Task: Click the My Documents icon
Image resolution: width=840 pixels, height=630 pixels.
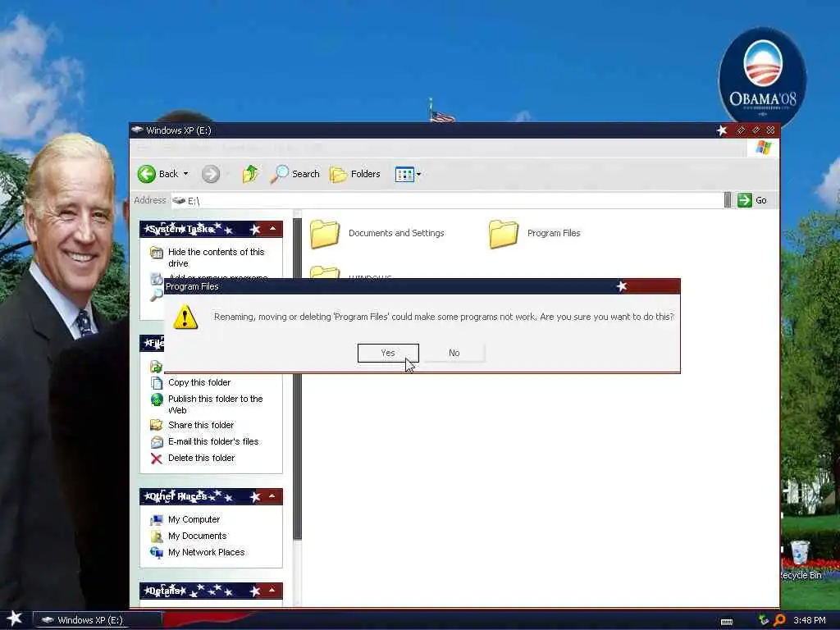Action: 157,536
